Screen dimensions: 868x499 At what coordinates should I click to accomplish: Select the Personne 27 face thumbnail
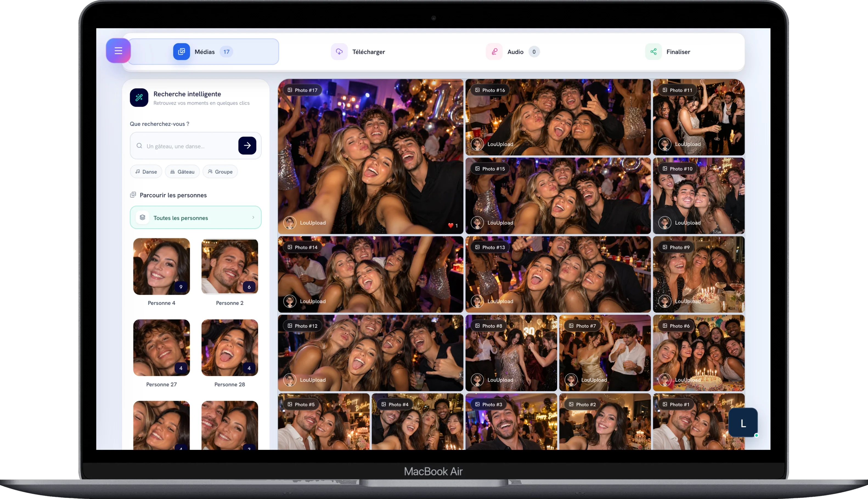point(161,348)
